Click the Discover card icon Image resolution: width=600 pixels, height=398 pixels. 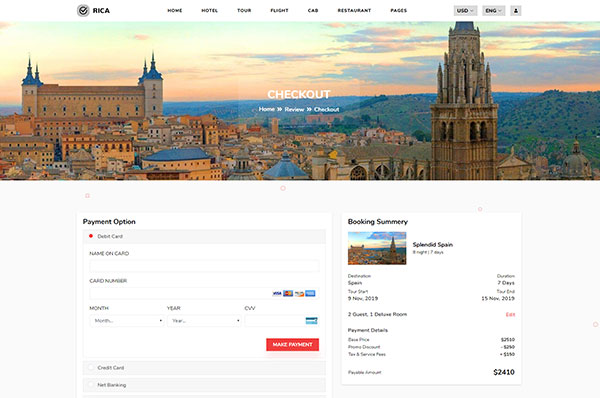tap(299, 294)
